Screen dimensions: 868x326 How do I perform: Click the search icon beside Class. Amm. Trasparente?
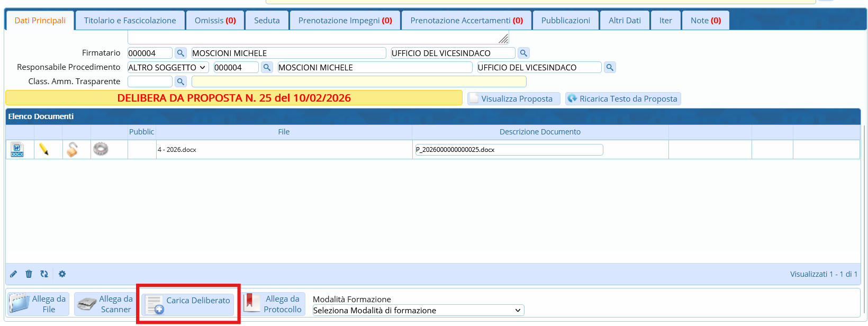tap(180, 81)
